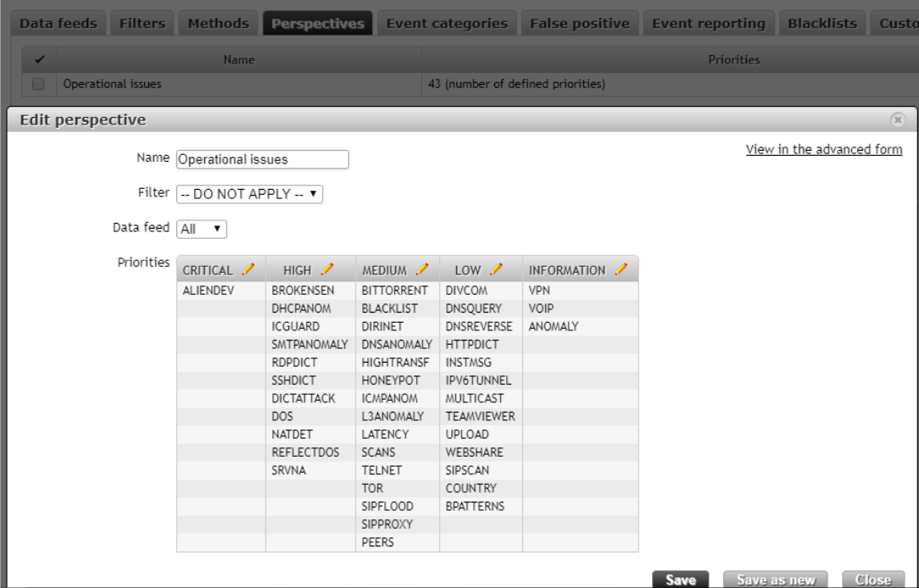Click into the Name text field
The width and height of the screenshot is (919, 588).
point(262,158)
